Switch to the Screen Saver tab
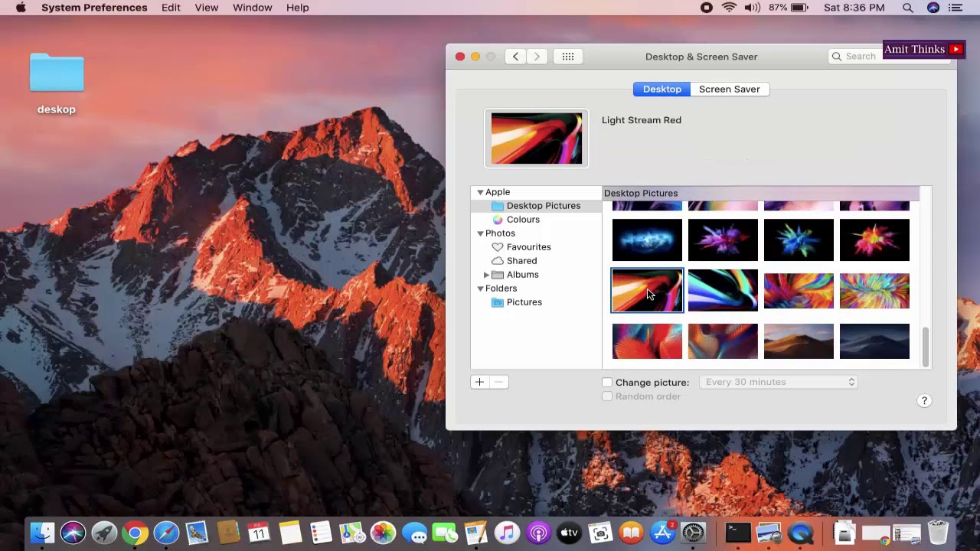 [730, 90]
